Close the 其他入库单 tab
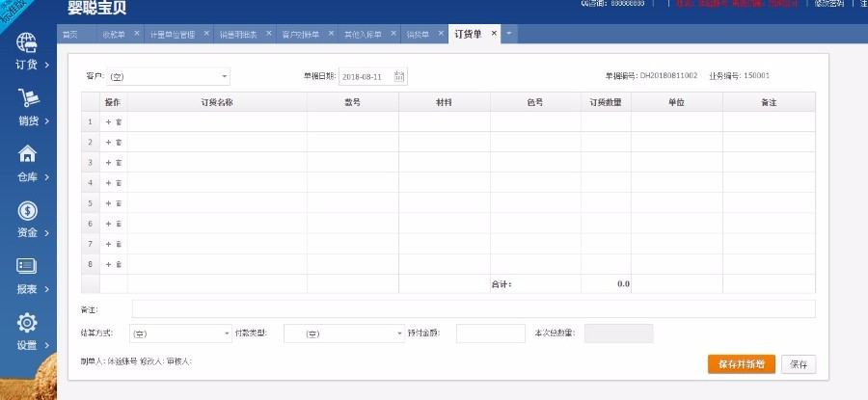 [393, 33]
